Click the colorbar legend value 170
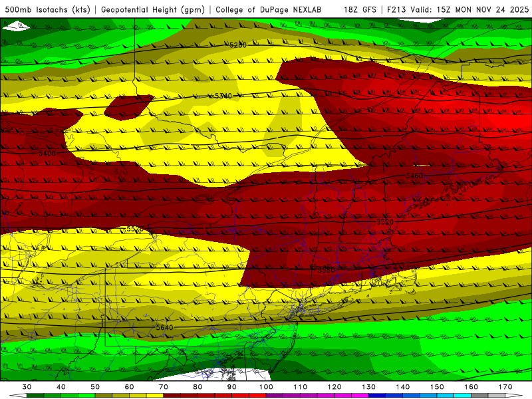 [505, 387]
